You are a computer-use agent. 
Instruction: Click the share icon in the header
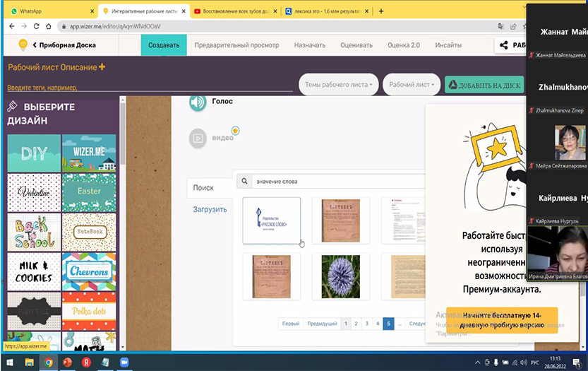coord(504,45)
